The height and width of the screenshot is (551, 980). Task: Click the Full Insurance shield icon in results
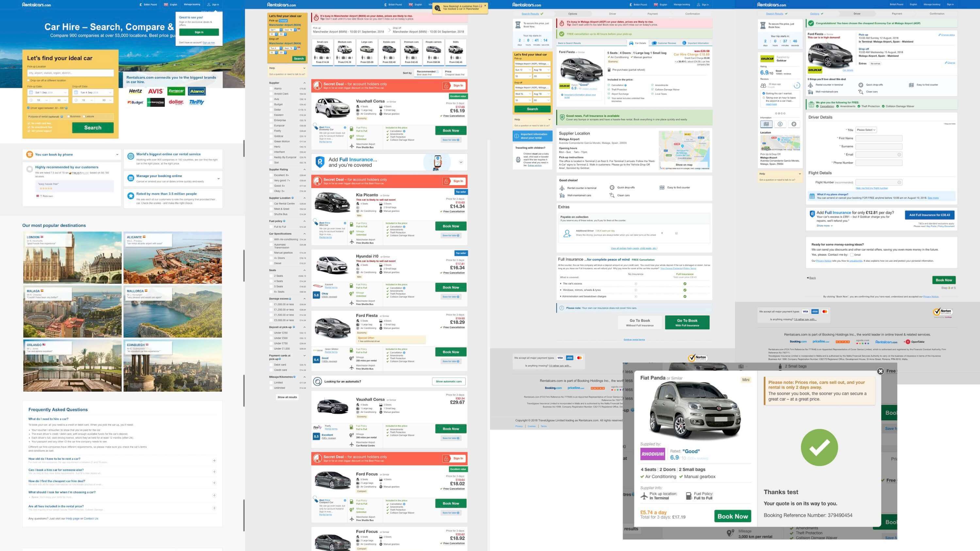(x=320, y=162)
